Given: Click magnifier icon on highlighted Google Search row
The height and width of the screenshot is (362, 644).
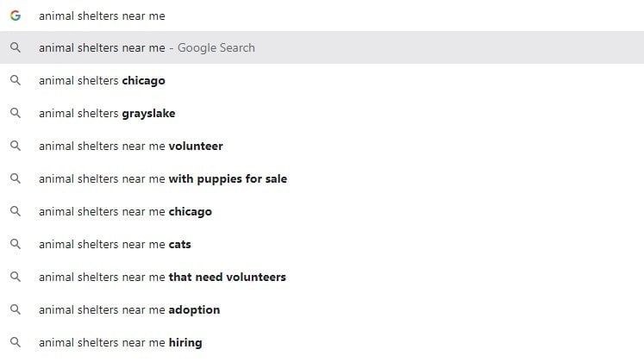Looking at the screenshot, I should pos(16,47).
